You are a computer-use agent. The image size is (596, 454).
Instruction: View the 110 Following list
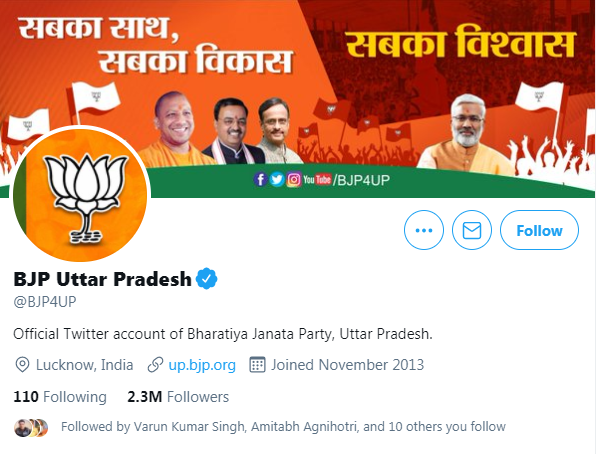(x=60, y=397)
